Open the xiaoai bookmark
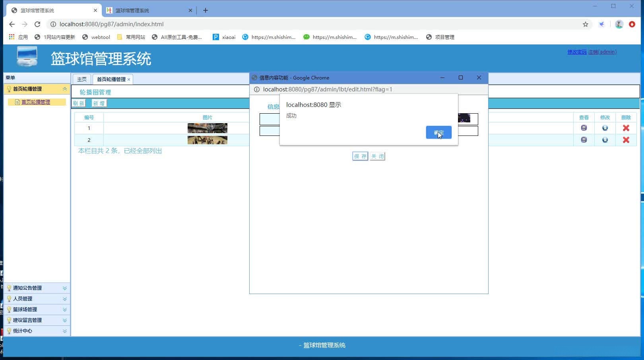 click(x=224, y=37)
